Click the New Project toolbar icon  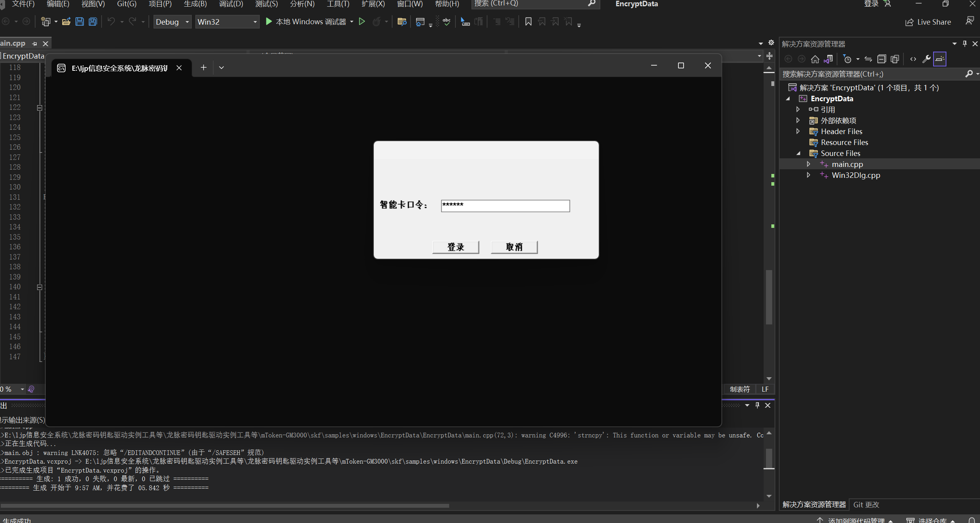coord(46,22)
